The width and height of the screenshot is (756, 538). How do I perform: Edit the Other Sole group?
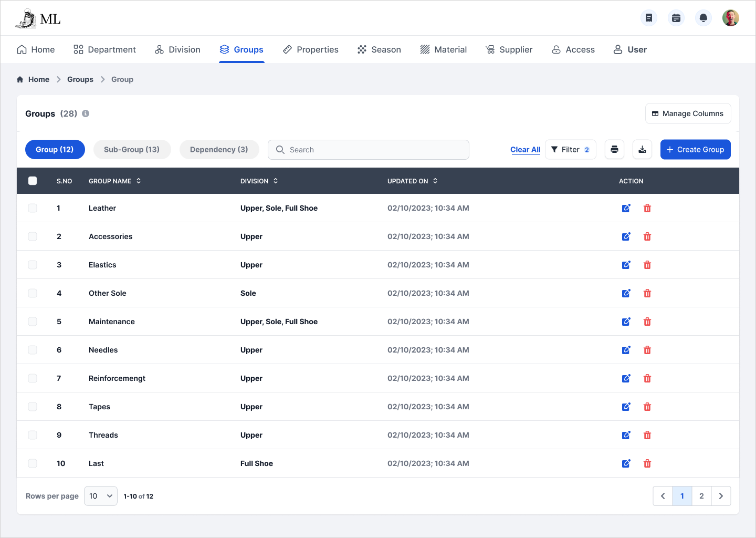point(626,293)
